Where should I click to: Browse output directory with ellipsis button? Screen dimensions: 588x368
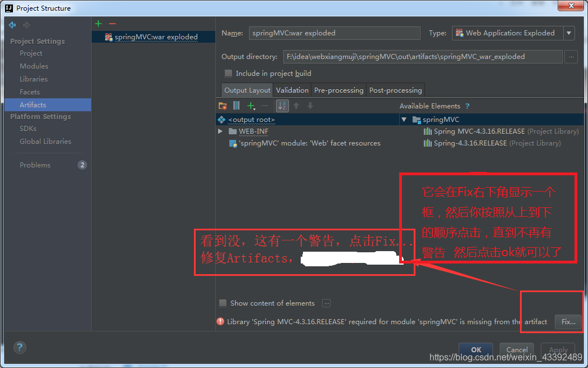(571, 57)
